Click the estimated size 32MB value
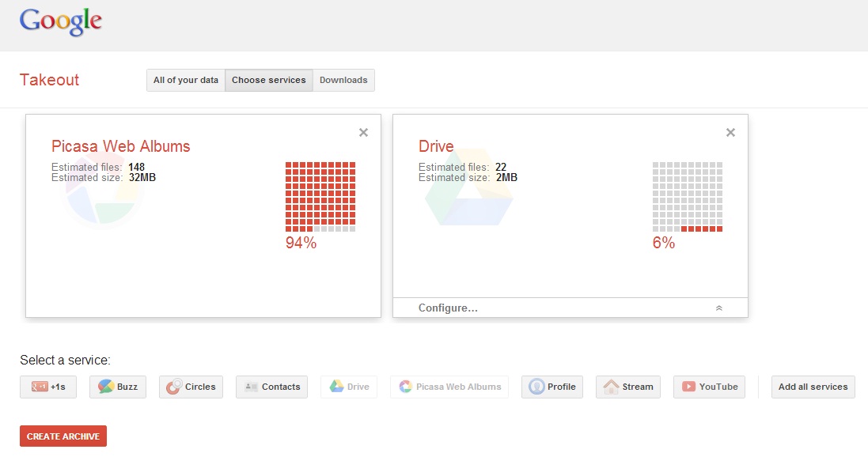 coord(142,178)
